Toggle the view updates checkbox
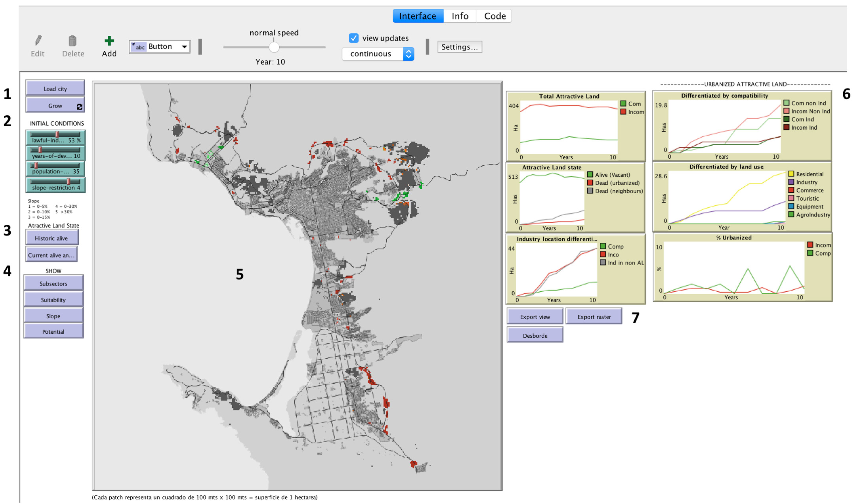This screenshot has width=858, height=504. pos(353,38)
